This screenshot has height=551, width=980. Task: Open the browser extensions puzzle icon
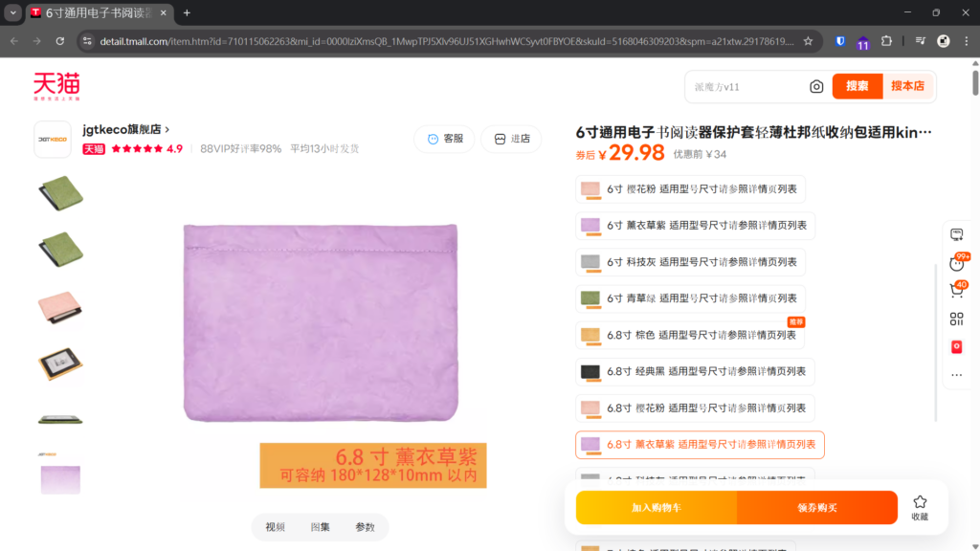point(887,41)
